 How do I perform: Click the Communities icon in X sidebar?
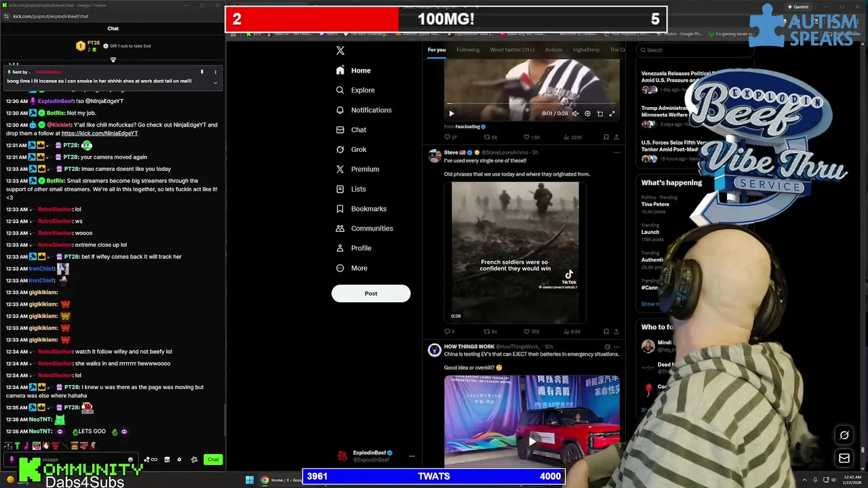(340, 228)
